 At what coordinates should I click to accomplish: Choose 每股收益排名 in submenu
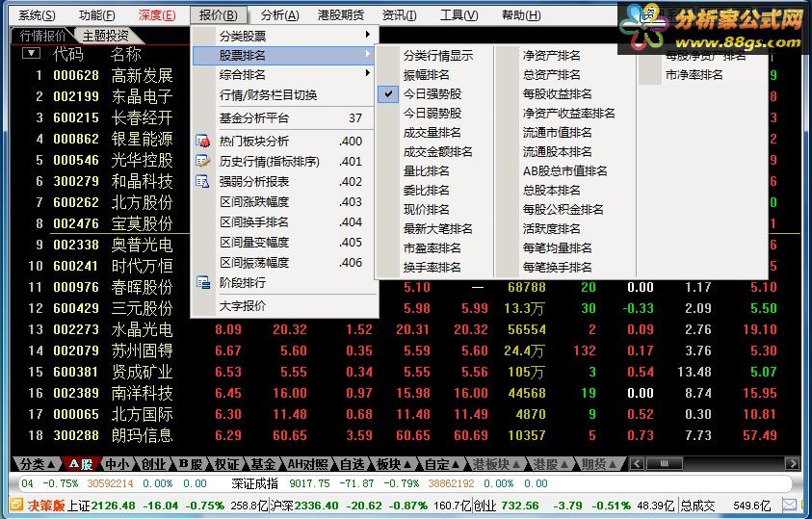coord(557,94)
